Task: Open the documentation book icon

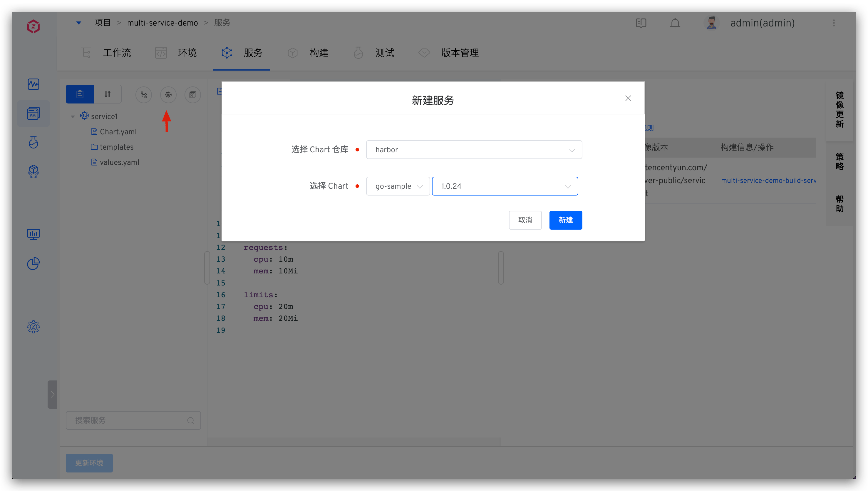Action: 641,23
